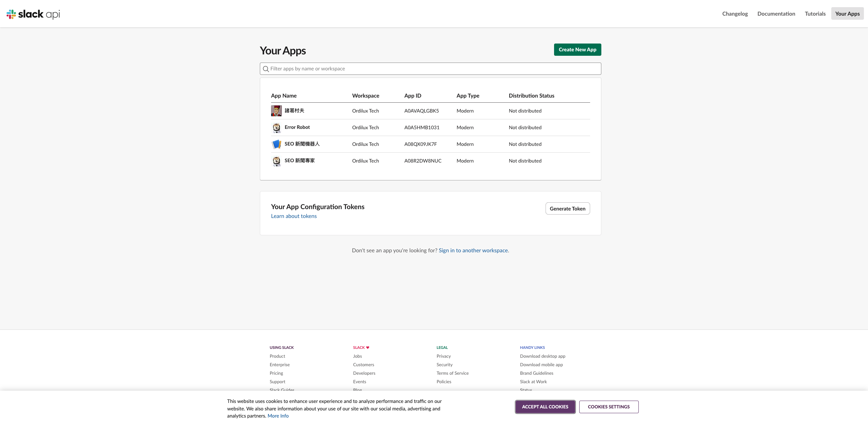Click Modern in SEO 新聞專家 row

[465, 161]
